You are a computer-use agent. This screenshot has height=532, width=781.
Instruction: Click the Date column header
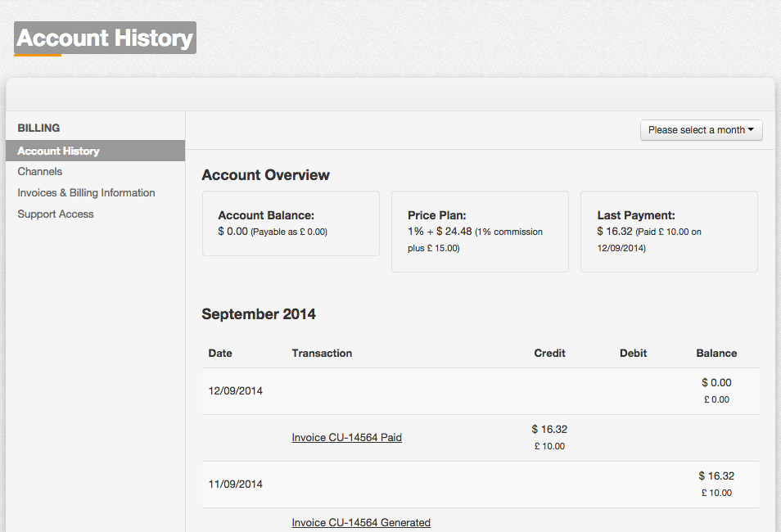(220, 354)
